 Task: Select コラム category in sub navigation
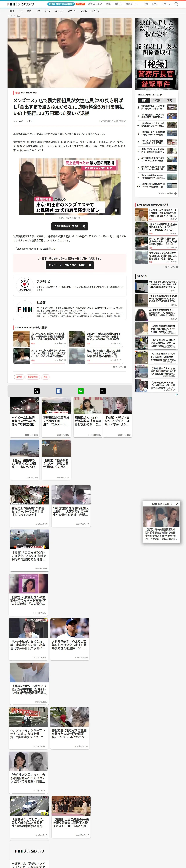coord(84,11)
